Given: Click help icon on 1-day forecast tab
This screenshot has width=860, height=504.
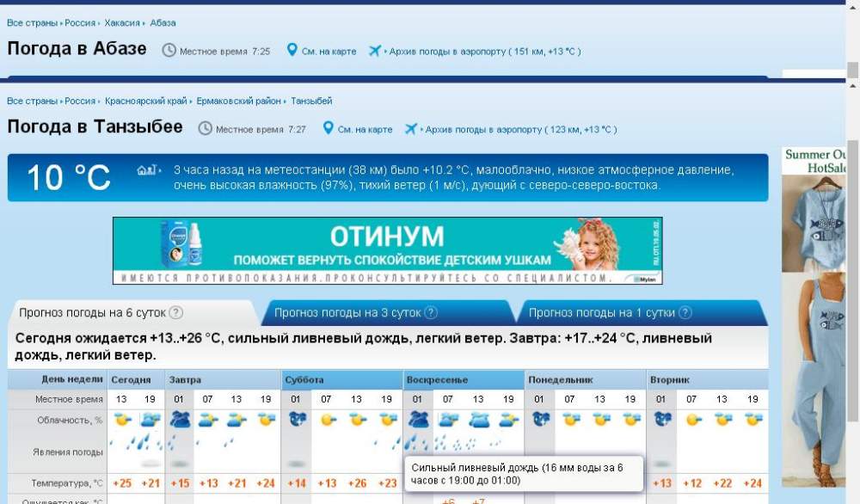Looking at the screenshot, I should click(x=685, y=313).
